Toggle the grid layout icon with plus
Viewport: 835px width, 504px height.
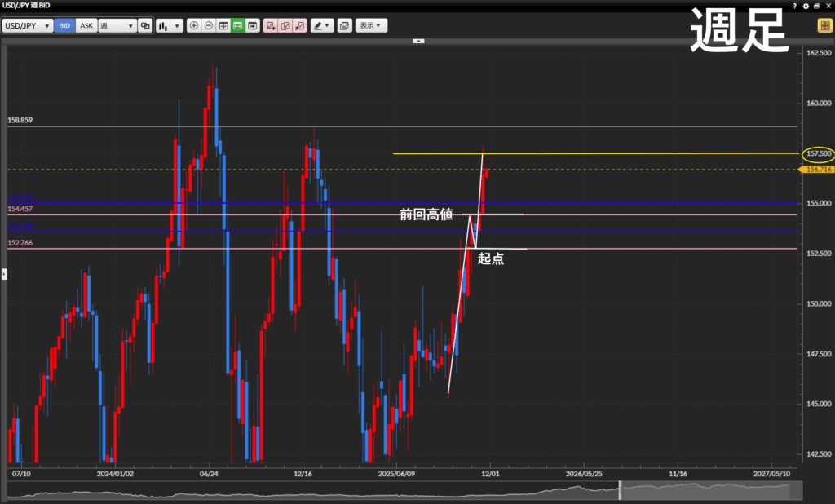click(223, 25)
